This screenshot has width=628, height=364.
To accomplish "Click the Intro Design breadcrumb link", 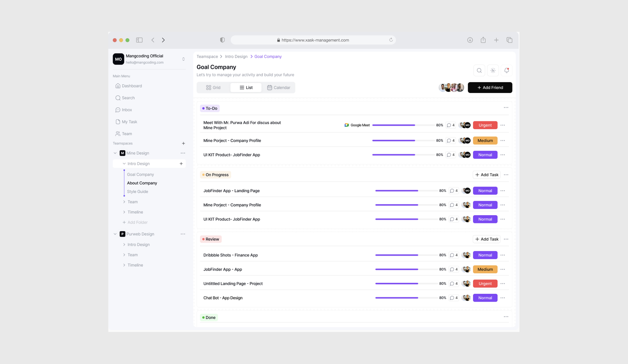I will 236,57.
